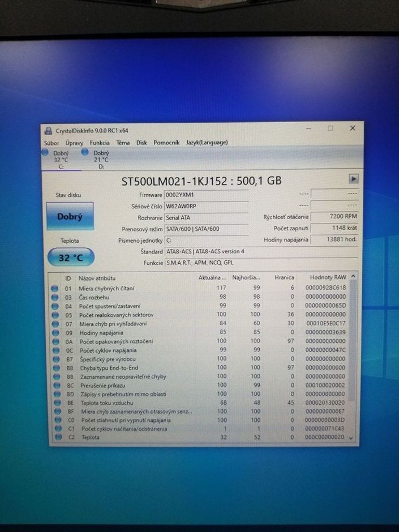Click the Hodnoty RAW column header
Image resolution: width=399 pixels, height=532 pixels.
pyautogui.click(x=328, y=277)
